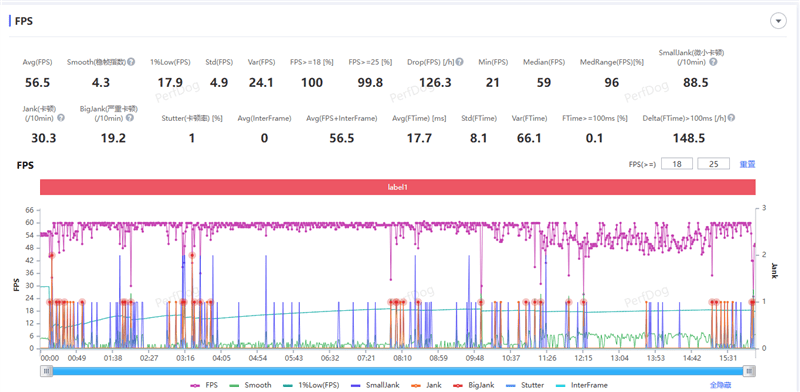Screen dimensions: 800x392
Task: Click the 08:10 time axis label
Action: pos(402,359)
